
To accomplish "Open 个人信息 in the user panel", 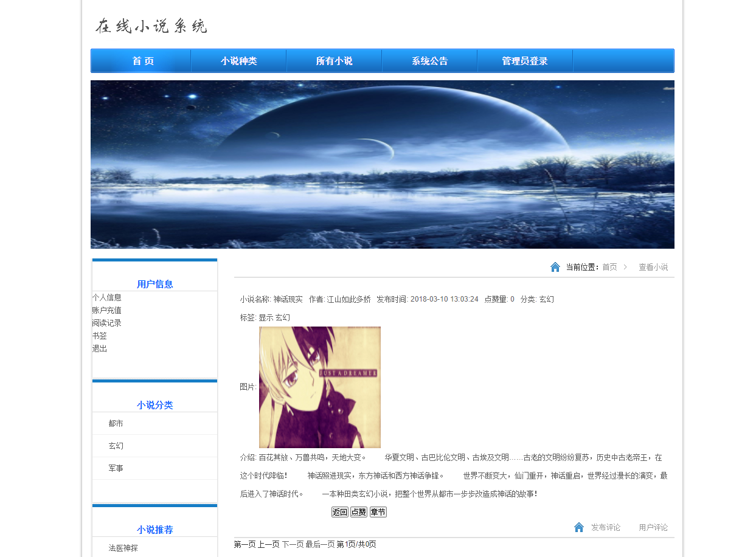I will (106, 297).
